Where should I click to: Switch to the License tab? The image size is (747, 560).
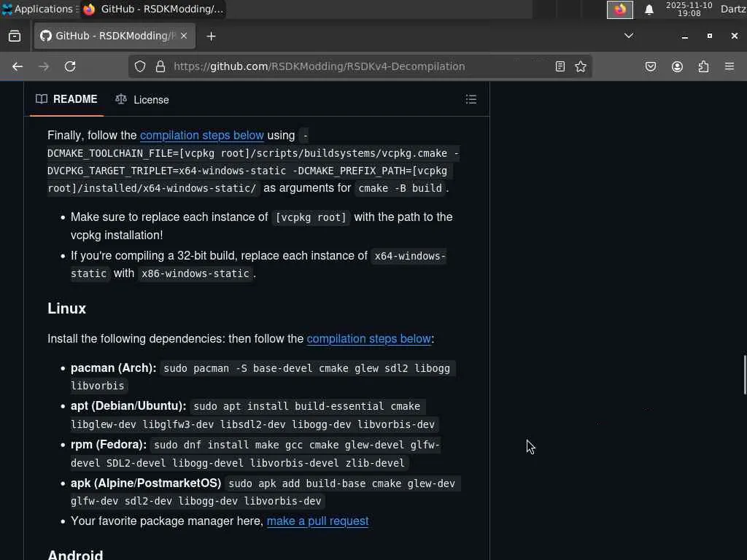pos(142,99)
